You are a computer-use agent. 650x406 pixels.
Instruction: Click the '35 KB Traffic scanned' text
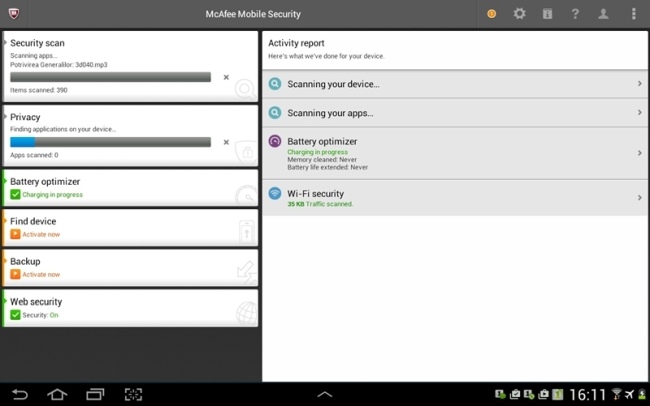(320, 204)
